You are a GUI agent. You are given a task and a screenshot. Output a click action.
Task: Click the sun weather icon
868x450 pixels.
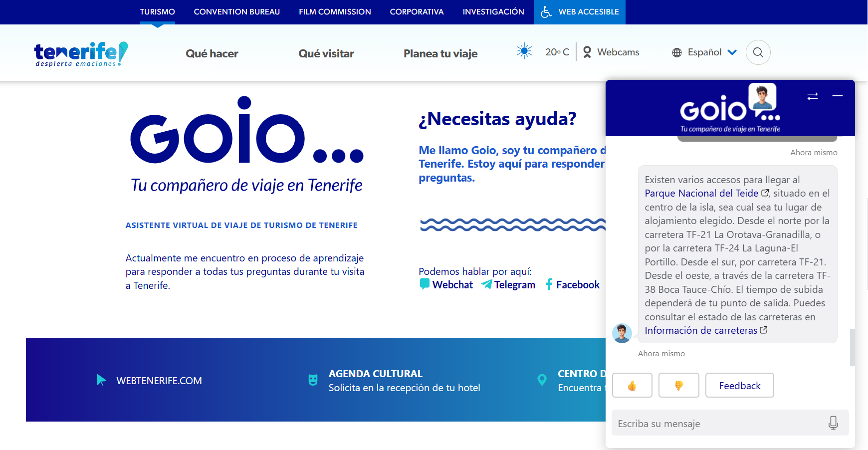[x=524, y=51]
